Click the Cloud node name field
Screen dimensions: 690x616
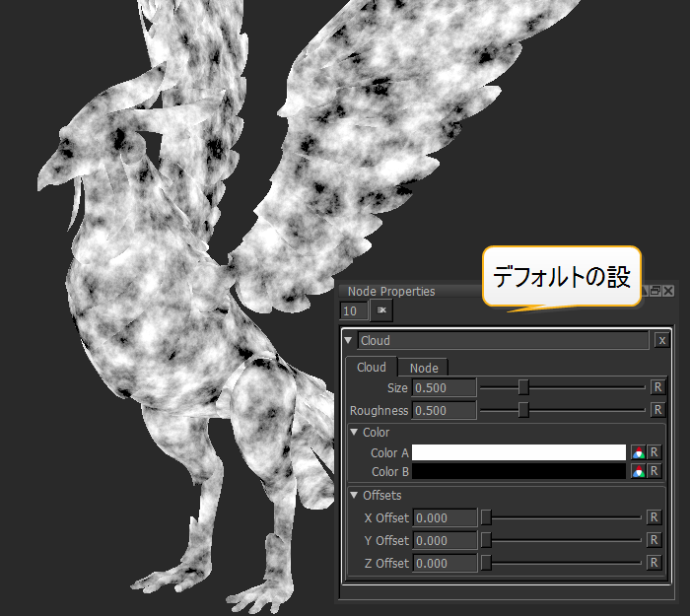coord(503,341)
